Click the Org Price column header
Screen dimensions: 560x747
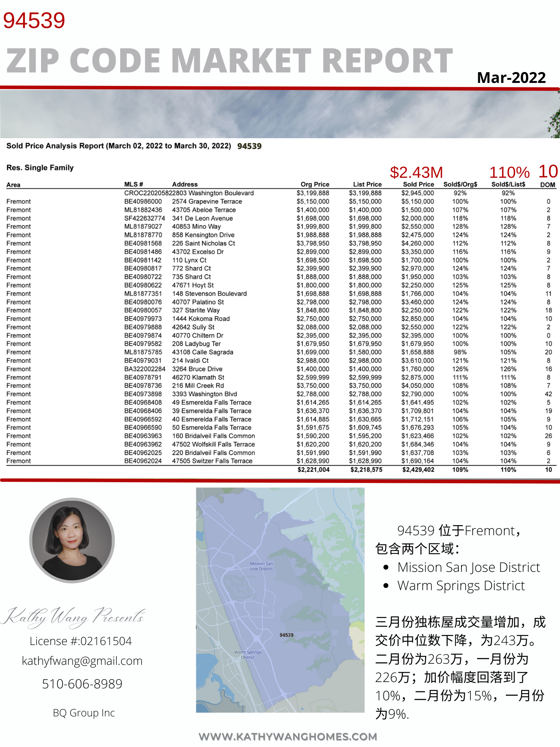(x=315, y=184)
